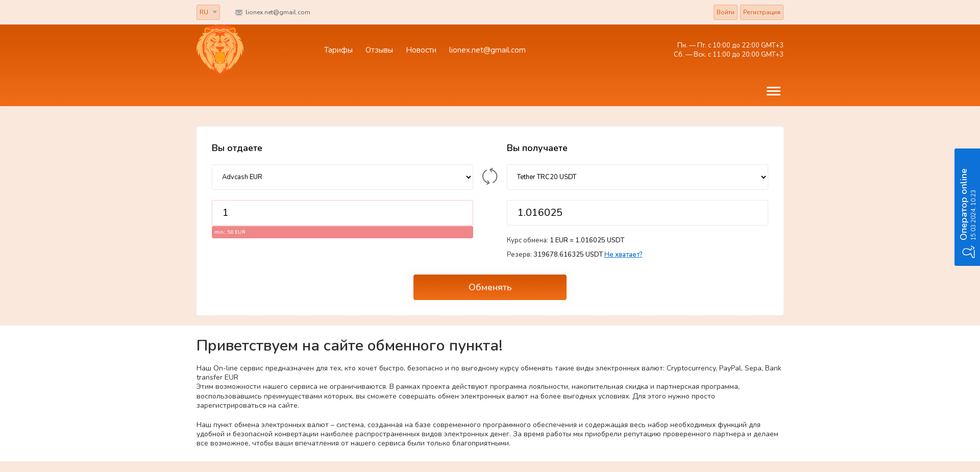This screenshot has width=980, height=472.
Task: Click the lion logo in the header
Action: tap(219, 49)
